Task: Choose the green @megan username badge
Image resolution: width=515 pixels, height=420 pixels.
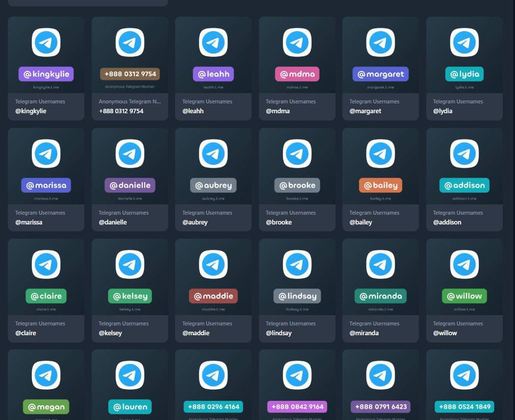Action: point(46,407)
